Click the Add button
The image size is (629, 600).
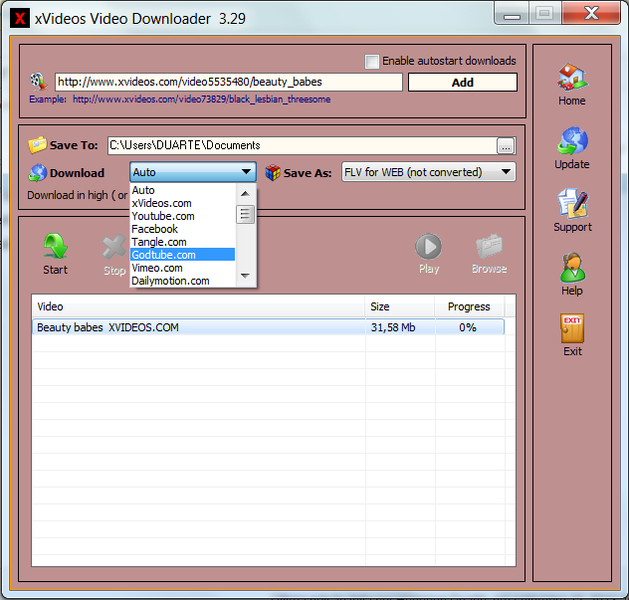click(x=463, y=82)
